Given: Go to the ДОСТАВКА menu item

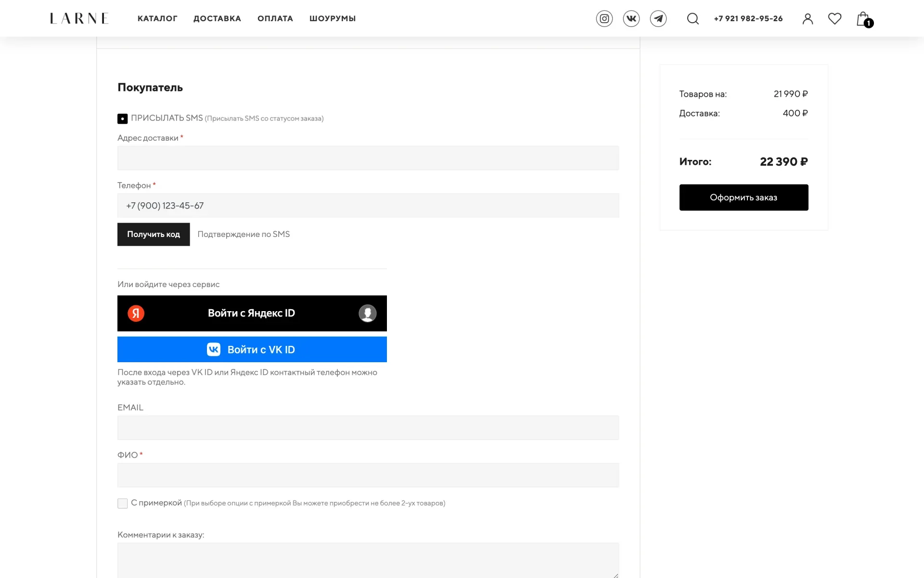Looking at the screenshot, I should (217, 18).
